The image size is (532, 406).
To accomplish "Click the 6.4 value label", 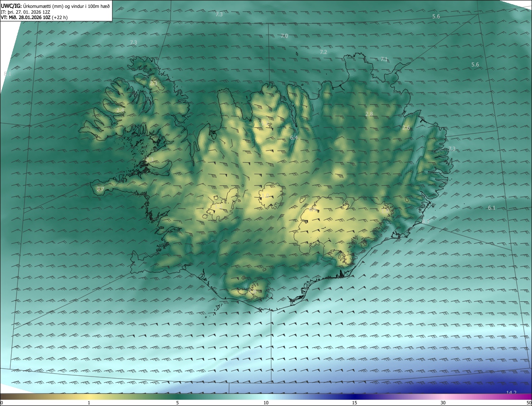I will pos(294,137).
